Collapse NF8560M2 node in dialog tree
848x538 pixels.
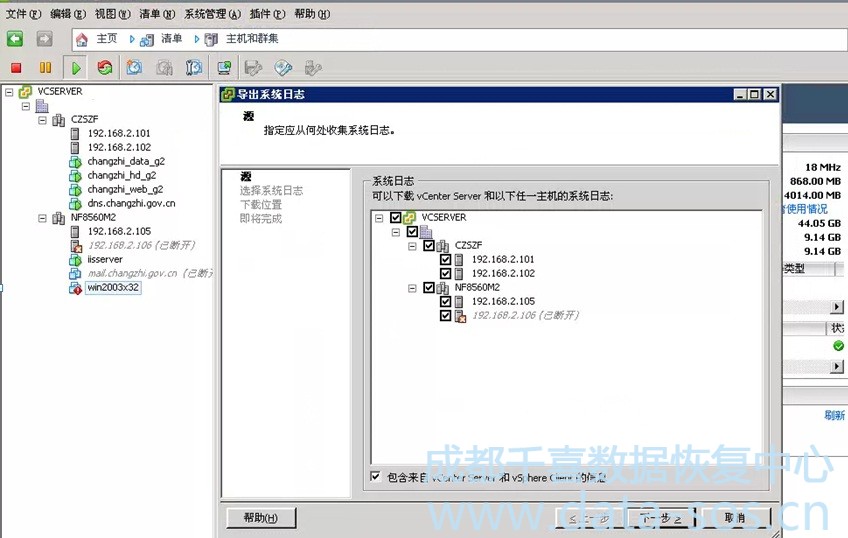tap(412, 288)
